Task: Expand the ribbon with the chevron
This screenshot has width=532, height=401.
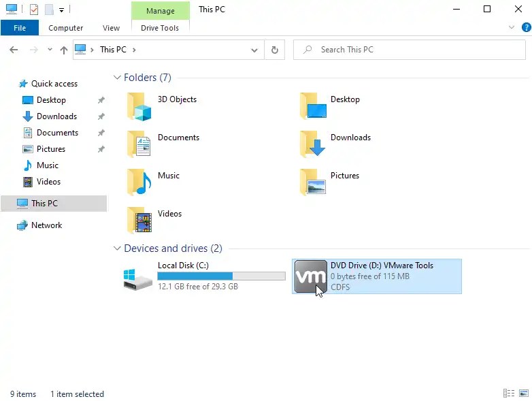Action: tap(512, 27)
